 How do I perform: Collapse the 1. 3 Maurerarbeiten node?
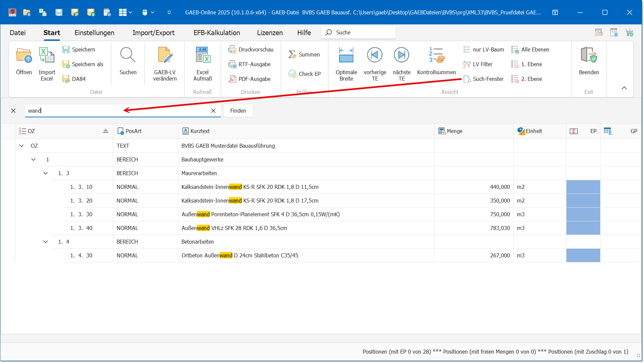click(x=45, y=173)
